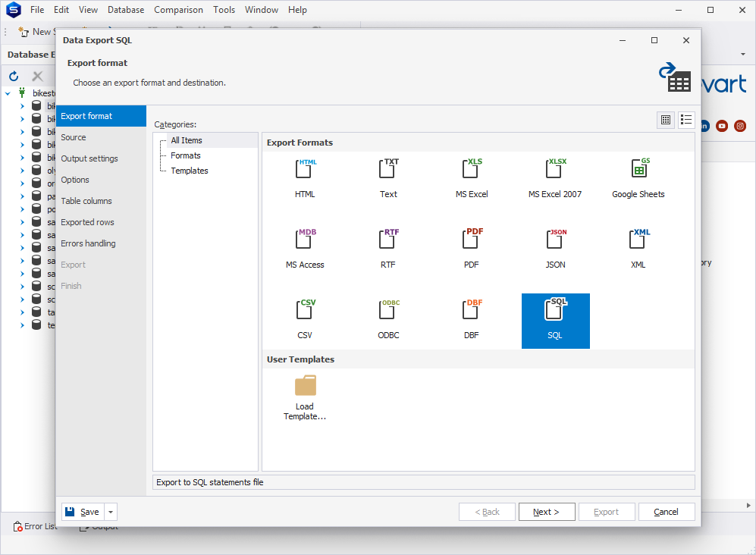Select the RTF export format
Image resolution: width=756 pixels, height=555 pixels.
(388, 249)
